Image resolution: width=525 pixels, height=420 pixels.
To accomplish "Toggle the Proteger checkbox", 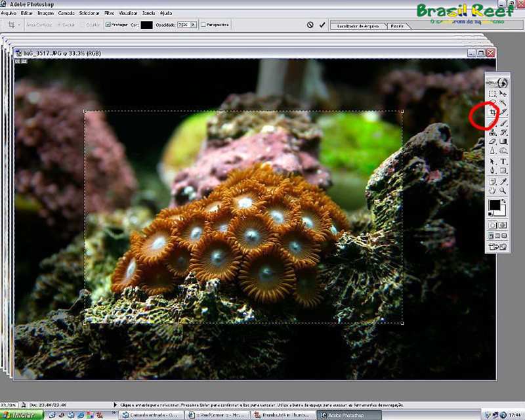I will click(x=108, y=25).
